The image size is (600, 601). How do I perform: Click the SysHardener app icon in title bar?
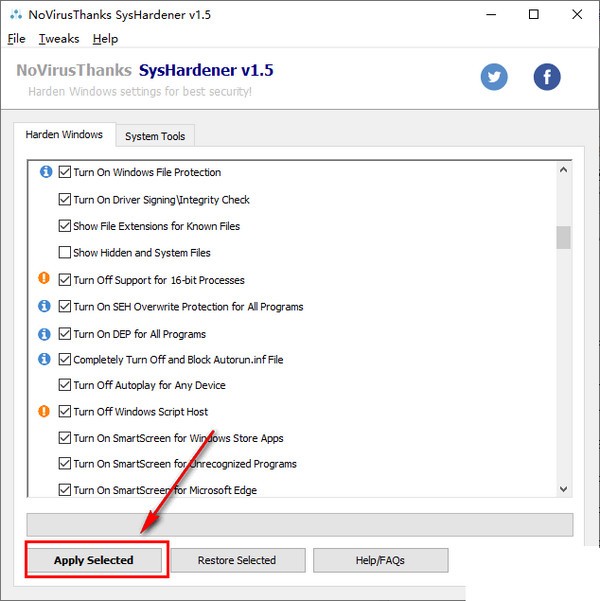[16, 15]
